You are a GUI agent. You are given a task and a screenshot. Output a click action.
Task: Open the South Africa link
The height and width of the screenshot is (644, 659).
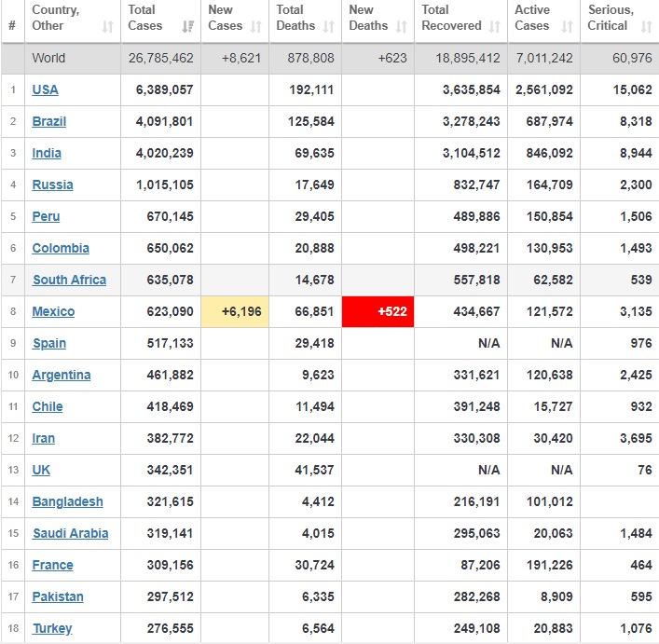point(69,280)
